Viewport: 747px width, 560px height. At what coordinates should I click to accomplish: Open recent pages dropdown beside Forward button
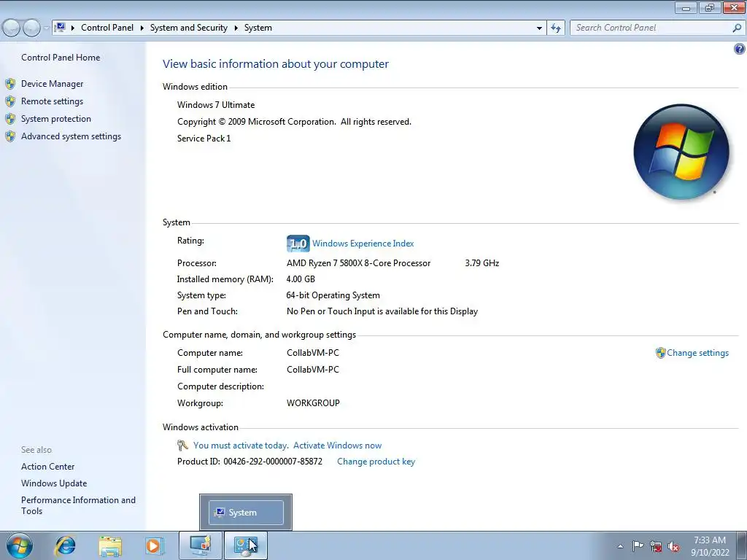coord(46,28)
